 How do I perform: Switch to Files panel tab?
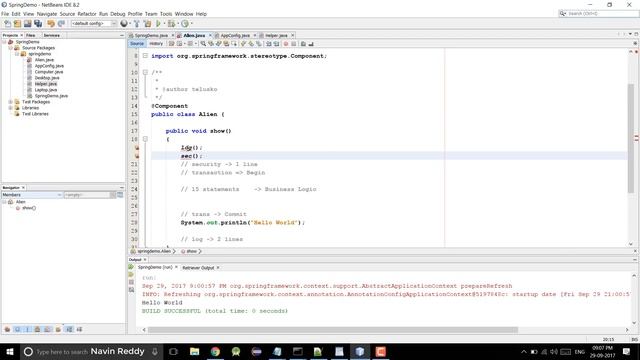[x=31, y=36]
